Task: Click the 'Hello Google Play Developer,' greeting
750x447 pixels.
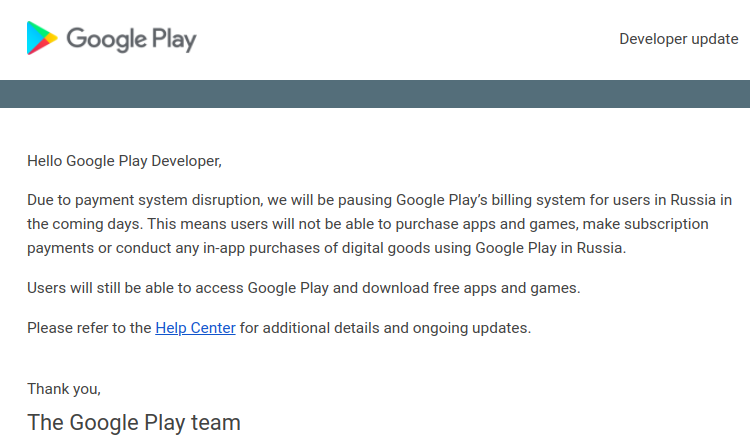Action: (x=124, y=161)
